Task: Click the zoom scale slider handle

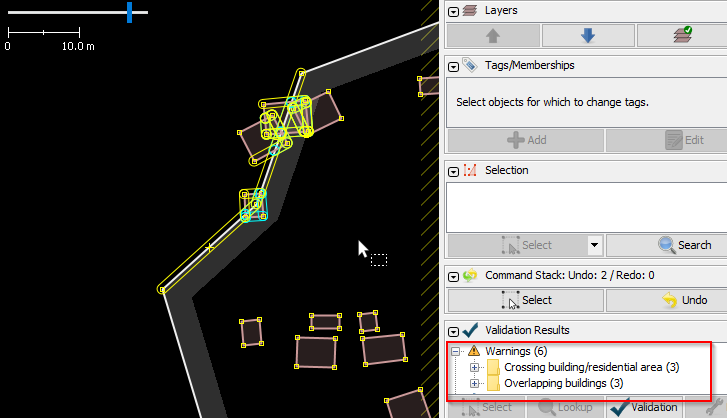Action: 129,12
